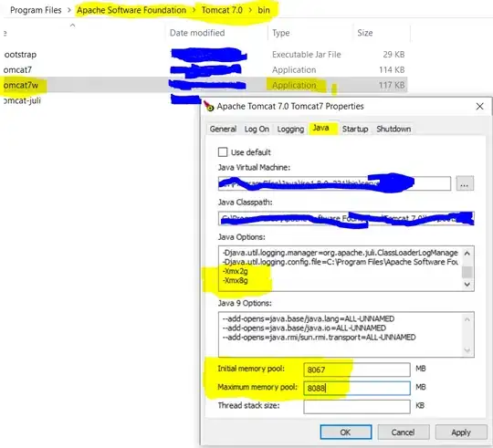The image size is (493, 448).
Task: Switch to the General tab
Action: (x=223, y=130)
